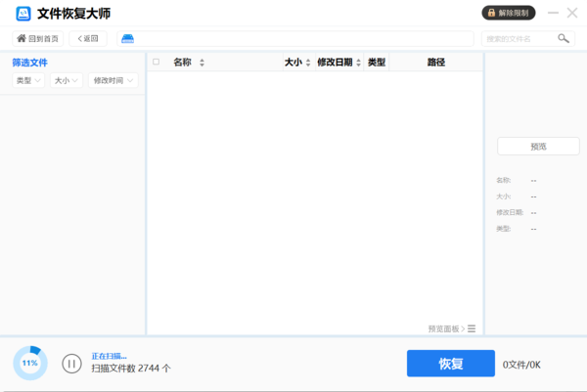587x392 pixels.
Task: Click the 解除限制 unlock button
Action: coord(509,13)
